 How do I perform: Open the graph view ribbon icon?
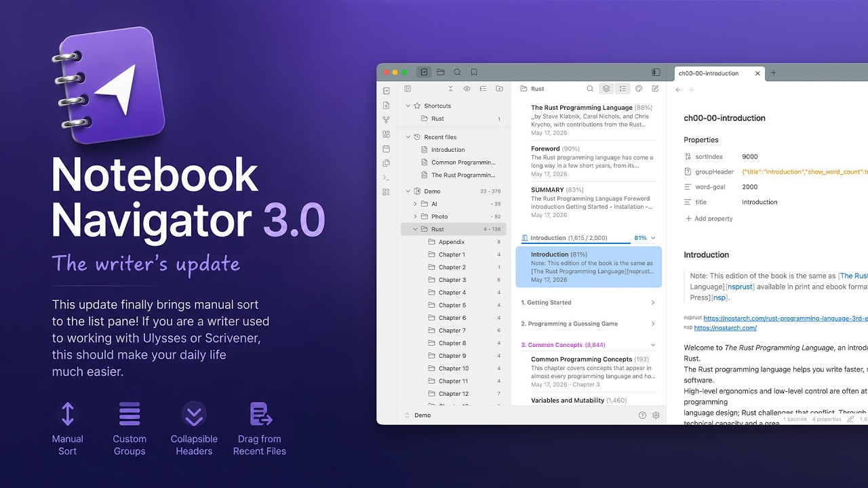tap(386, 119)
